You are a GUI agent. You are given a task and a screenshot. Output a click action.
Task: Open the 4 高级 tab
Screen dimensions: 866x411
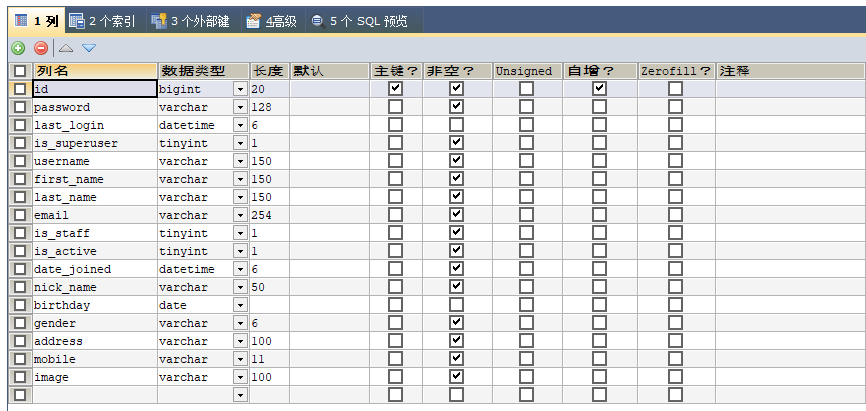tap(271, 21)
